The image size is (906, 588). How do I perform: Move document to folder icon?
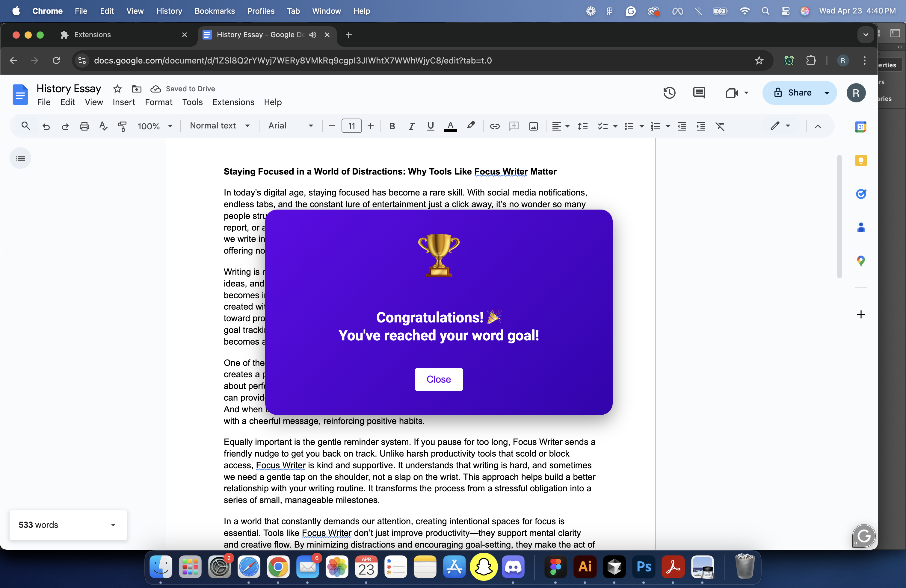click(x=136, y=89)
